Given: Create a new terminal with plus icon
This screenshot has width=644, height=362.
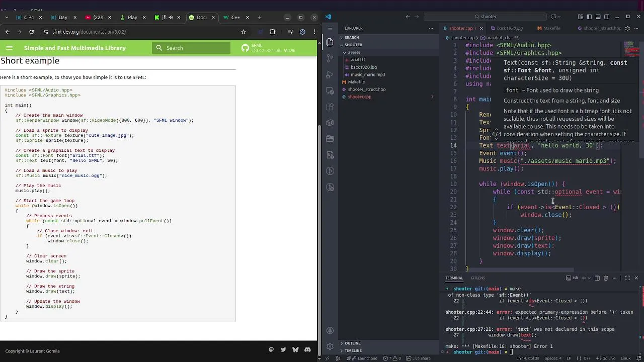Looking at the screenshot, I should 584,278.
